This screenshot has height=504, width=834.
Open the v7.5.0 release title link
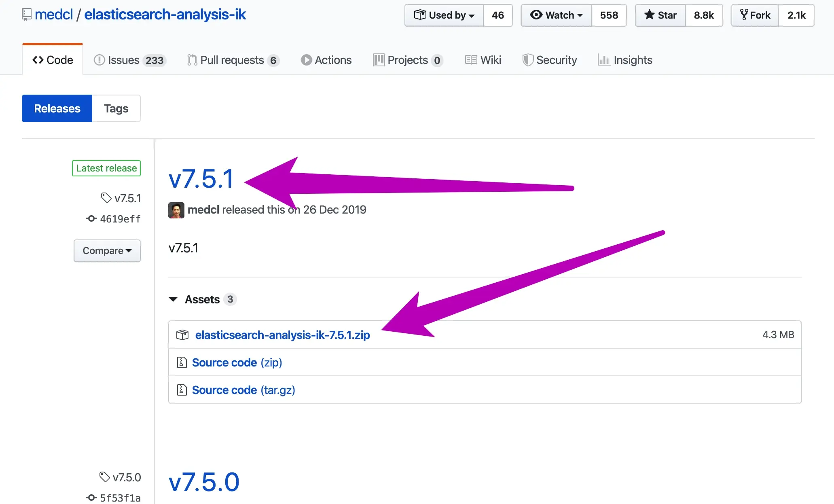tap(204, 482)
